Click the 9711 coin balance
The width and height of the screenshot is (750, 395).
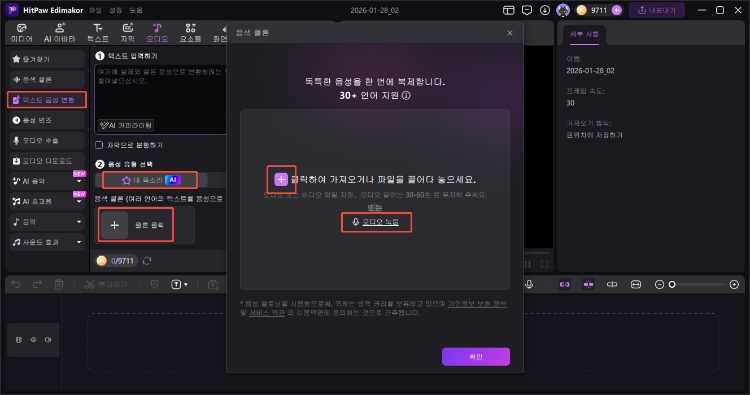click(592, 10)
